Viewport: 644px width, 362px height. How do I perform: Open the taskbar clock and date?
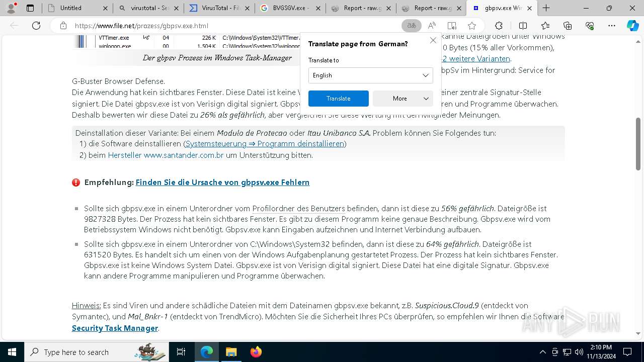[x=601, y=352]
